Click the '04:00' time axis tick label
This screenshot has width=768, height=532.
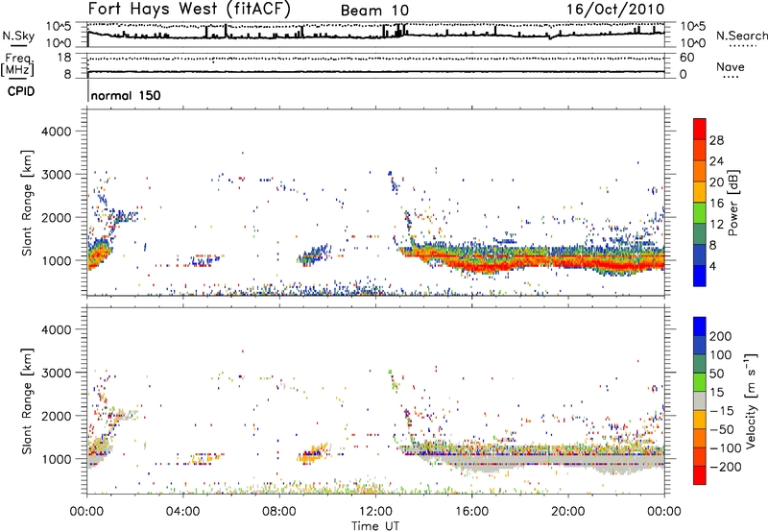click(x=182, y=512)
